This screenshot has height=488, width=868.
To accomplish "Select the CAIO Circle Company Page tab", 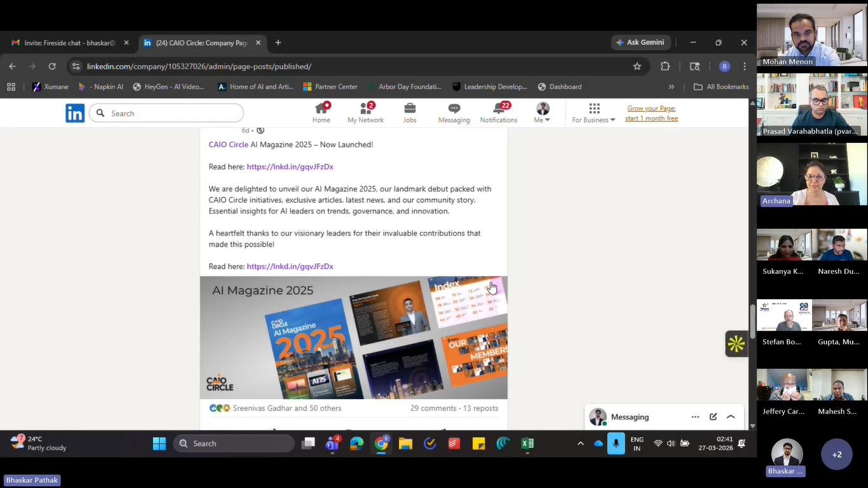I will pos(202,43).
